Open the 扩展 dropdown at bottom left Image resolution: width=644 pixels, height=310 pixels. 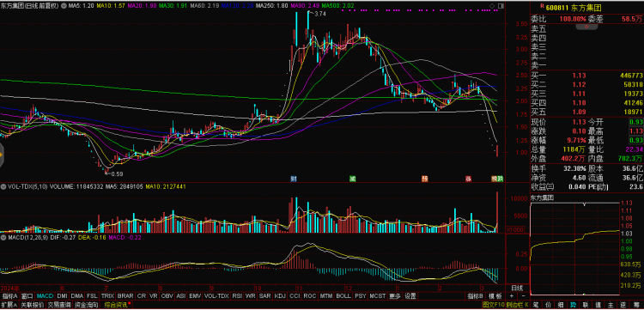(x=9, y=305)
